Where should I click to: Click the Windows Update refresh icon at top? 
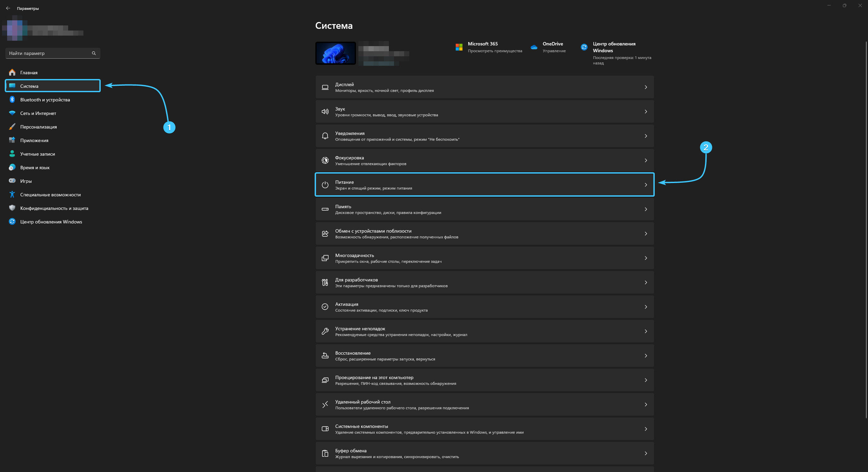(584, 47)
